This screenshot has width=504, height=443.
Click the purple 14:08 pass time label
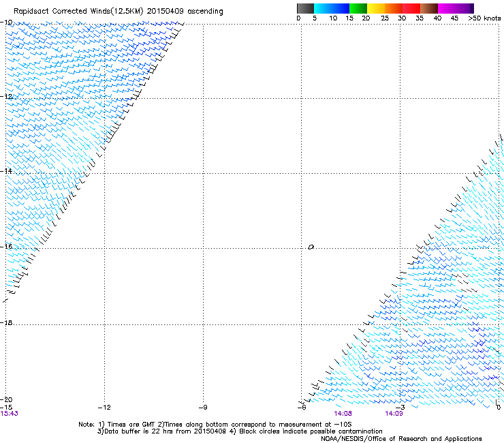343,414
